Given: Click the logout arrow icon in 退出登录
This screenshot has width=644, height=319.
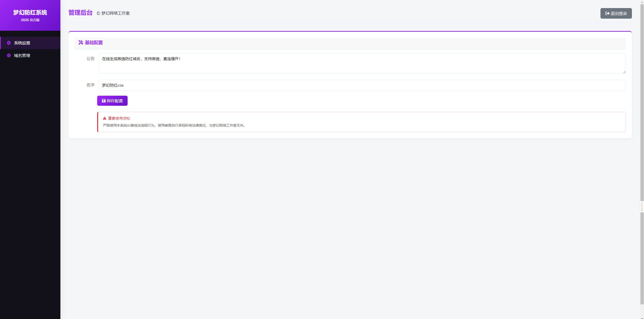Looking at the screenshot, I should pyautogui.click(x=607, y=13).
